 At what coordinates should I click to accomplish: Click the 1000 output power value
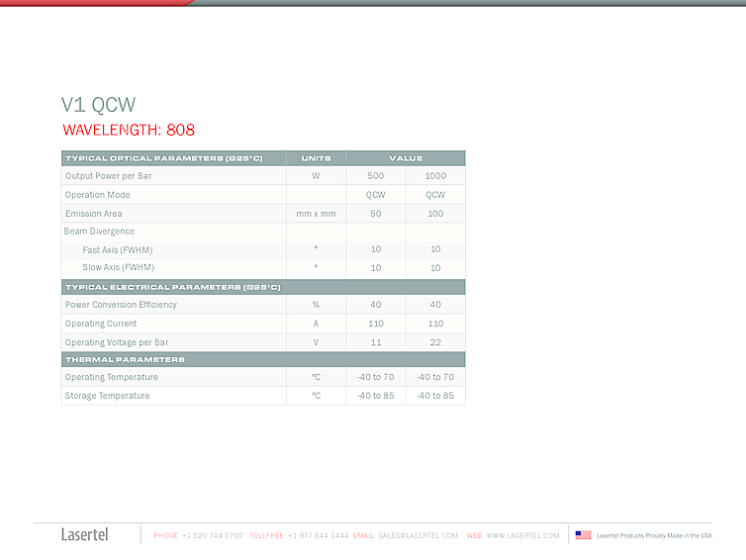click(x=435, y=176)
